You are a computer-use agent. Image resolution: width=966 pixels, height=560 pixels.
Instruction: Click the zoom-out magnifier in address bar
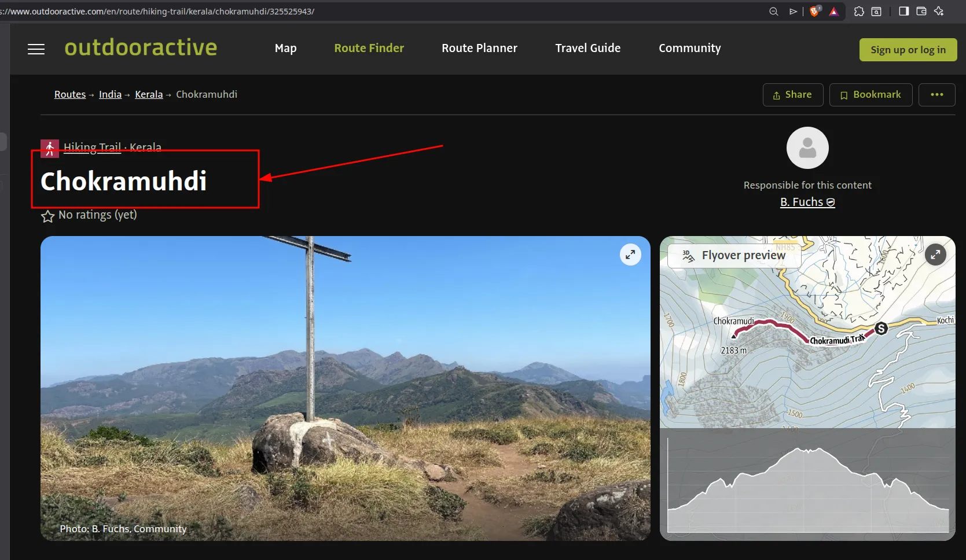pos(773,12)
